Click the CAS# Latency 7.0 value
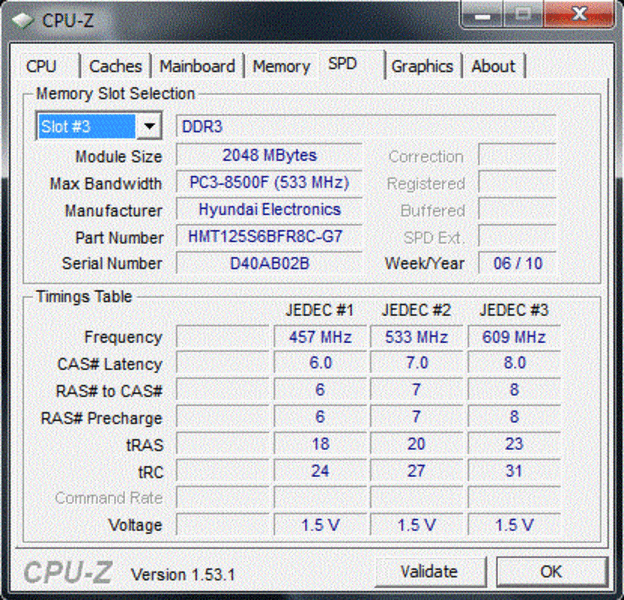The image size is (624, 600). tap(416, 363)
